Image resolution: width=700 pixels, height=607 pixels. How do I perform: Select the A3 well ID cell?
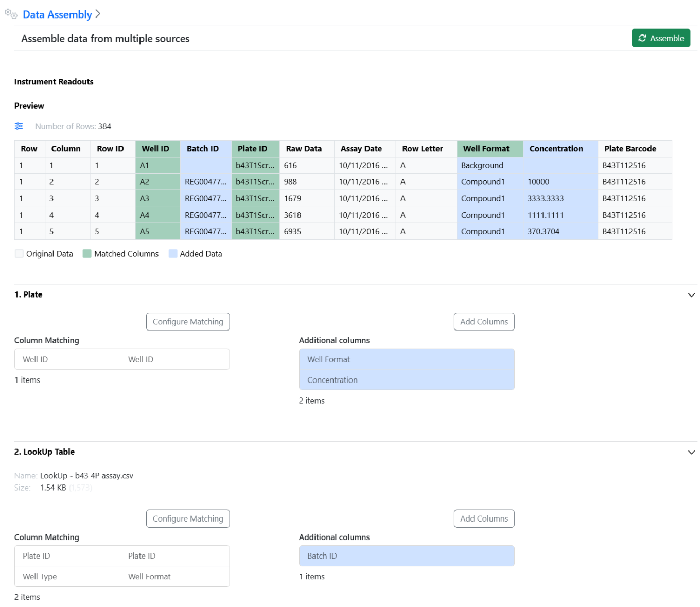click(157, 198)
